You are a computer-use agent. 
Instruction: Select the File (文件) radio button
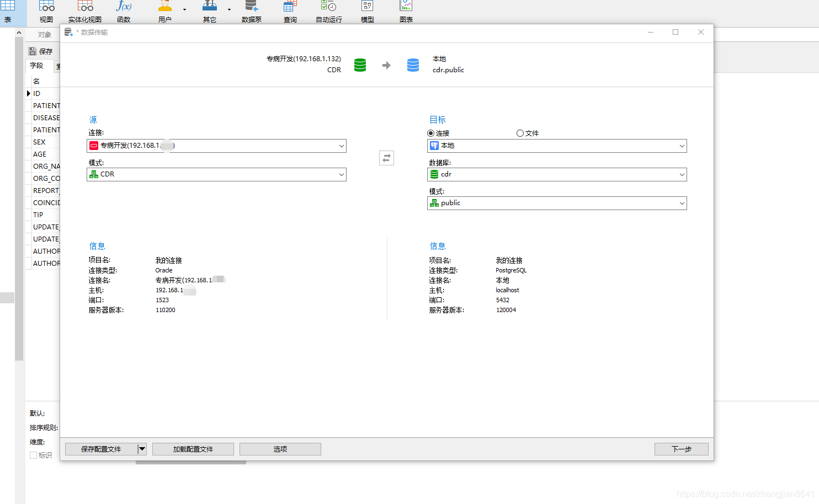(520, 133)
